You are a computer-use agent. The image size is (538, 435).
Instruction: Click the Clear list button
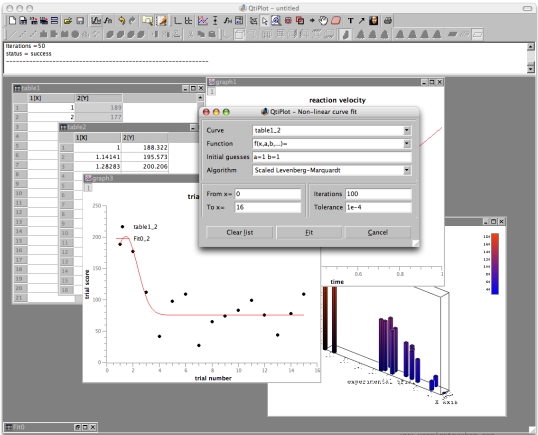239,232
